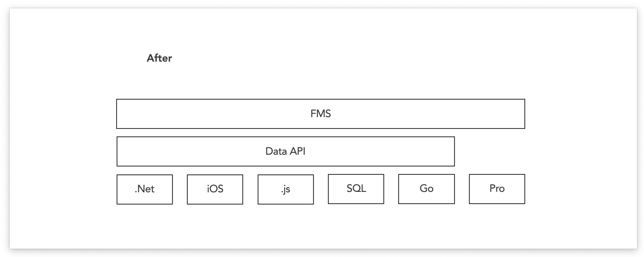The image size is (644, 257).
Task: Click the black border below the slide
Action: pos(322,253)
